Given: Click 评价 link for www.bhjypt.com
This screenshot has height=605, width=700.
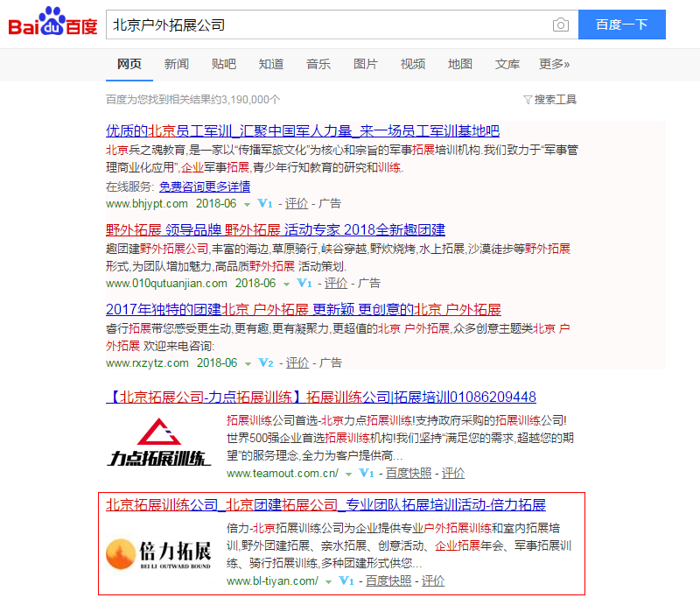Looking at the screenshot, I should click(297, 204).
